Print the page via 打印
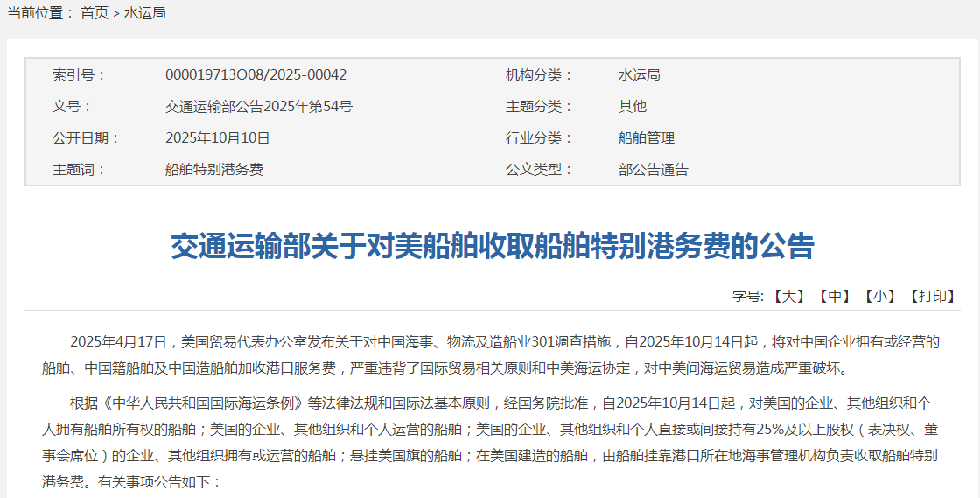 pos(932,297)
